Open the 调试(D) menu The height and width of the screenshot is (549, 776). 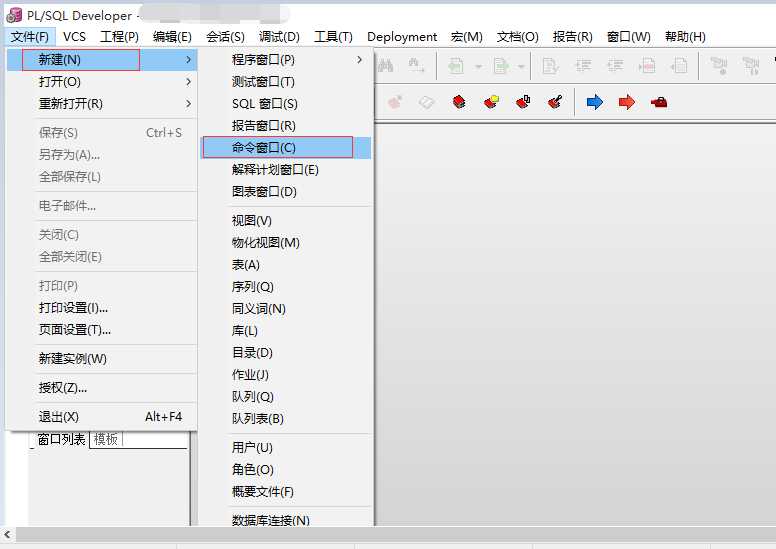[x=279, y=37]
